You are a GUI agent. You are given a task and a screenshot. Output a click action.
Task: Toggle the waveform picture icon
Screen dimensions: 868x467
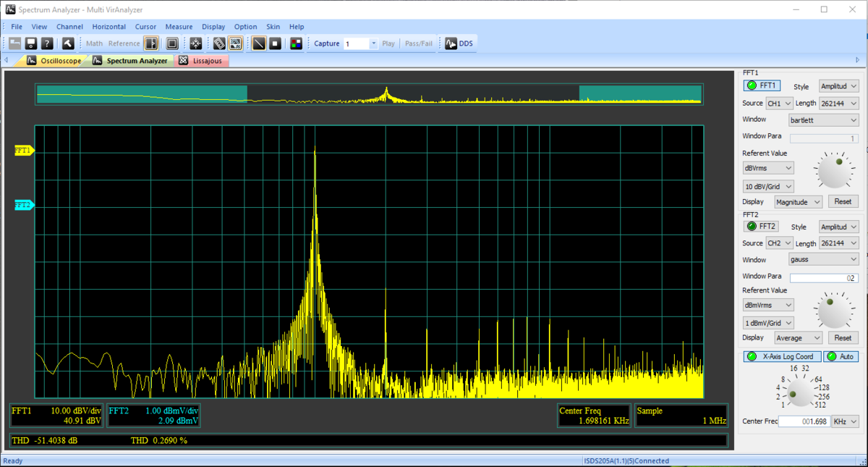pyautogui.click(x=236, y=43)
